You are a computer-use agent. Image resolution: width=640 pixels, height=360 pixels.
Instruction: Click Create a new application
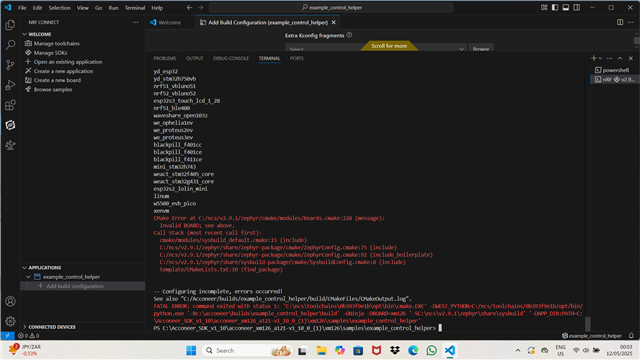(x=63, y=71)
